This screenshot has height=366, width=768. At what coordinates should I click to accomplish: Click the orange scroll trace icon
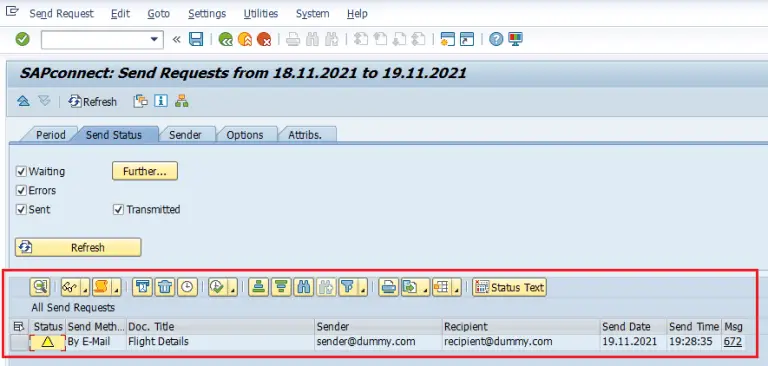click(x=101, y=287)
